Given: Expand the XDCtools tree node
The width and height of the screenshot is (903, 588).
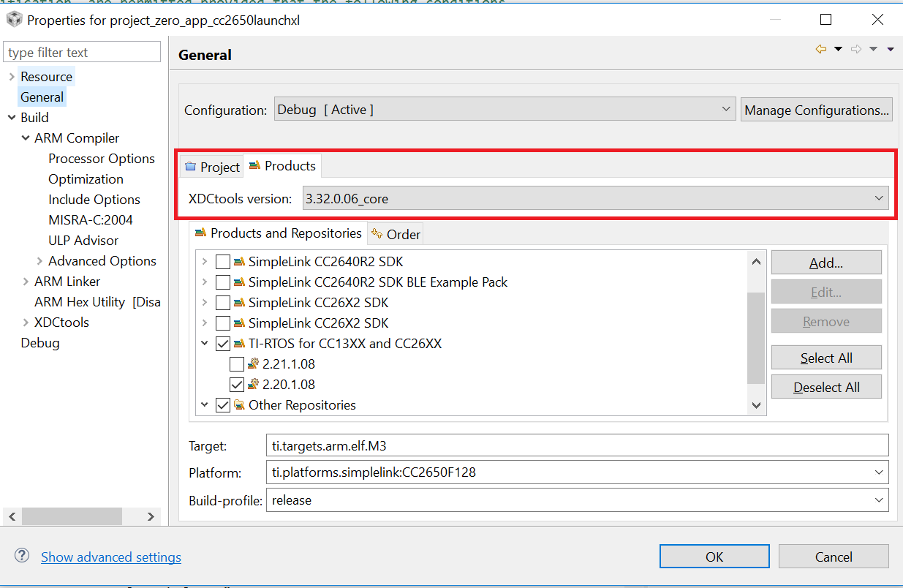Looking at the screenshot, I should (x=26, y=322).
